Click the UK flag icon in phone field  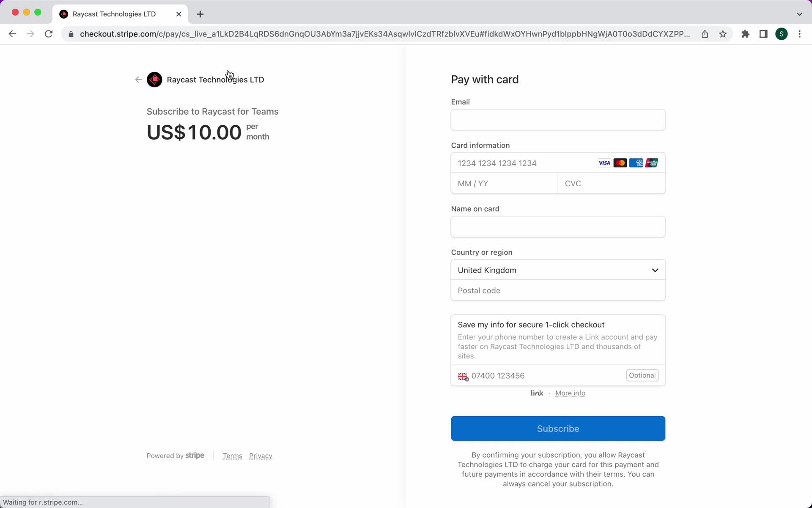click(462, 376)
